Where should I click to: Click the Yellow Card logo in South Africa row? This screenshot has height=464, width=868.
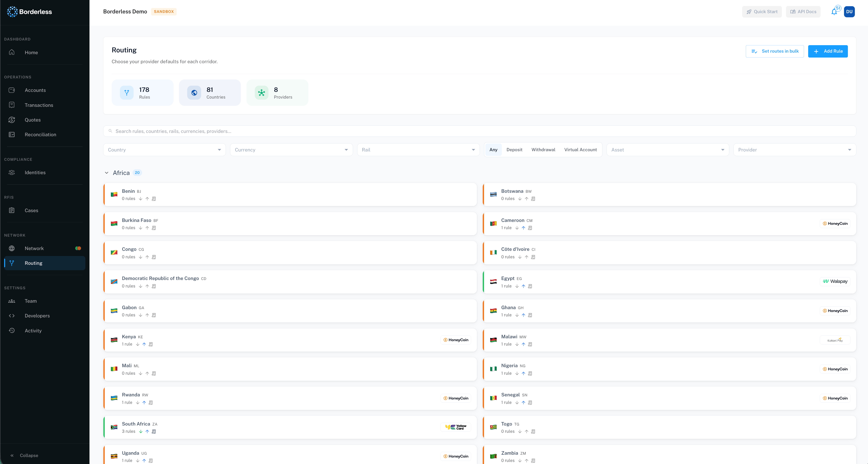pos(456,427)
